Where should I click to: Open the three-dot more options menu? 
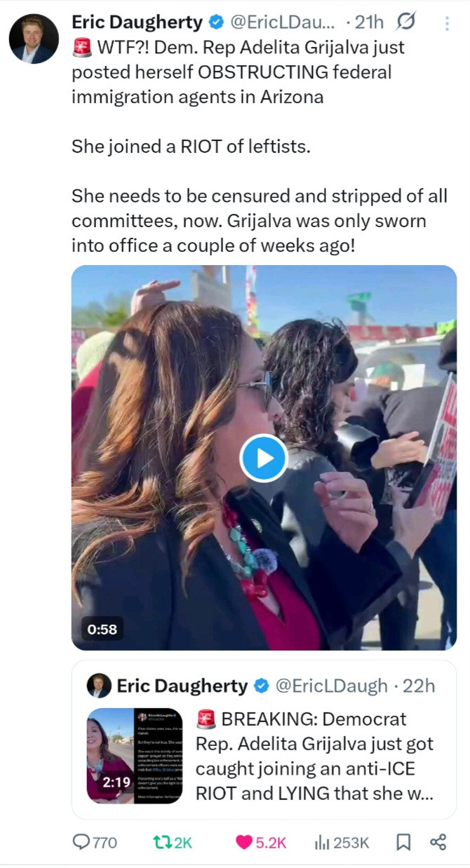(x=447, y=24)
